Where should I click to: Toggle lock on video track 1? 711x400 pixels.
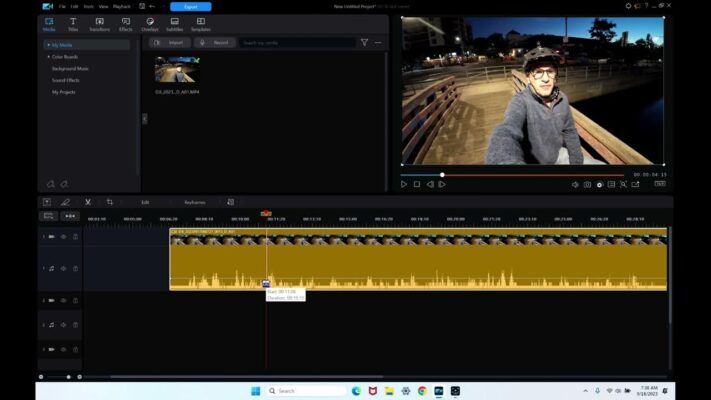pos(75,237)
